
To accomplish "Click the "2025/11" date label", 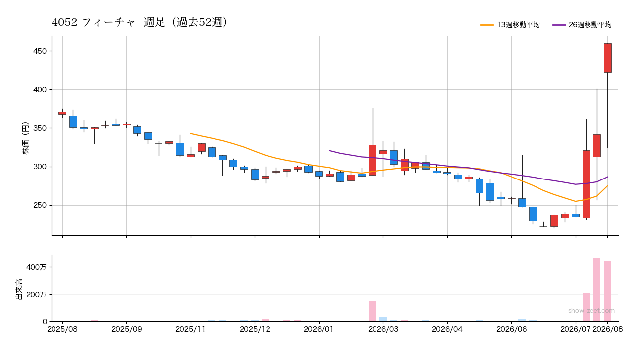I will [x=191, y=328].
